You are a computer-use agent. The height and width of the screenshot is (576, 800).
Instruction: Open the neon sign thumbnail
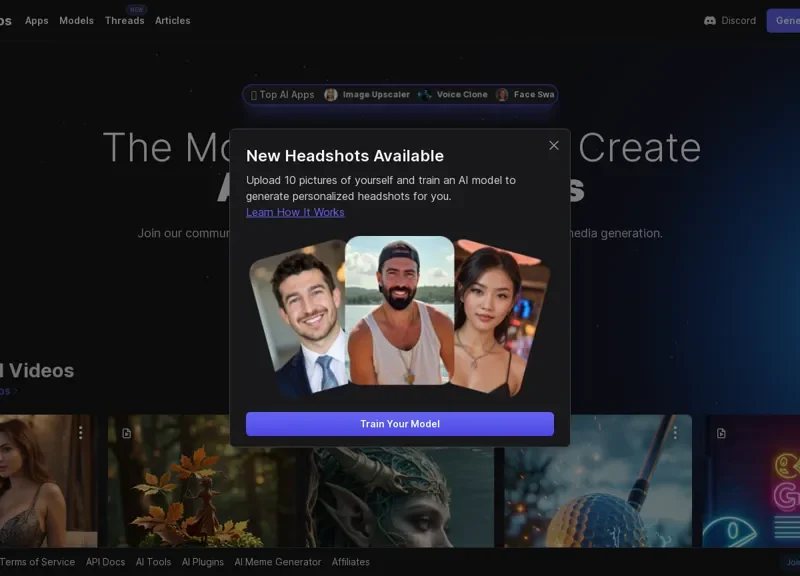[751, 481]
